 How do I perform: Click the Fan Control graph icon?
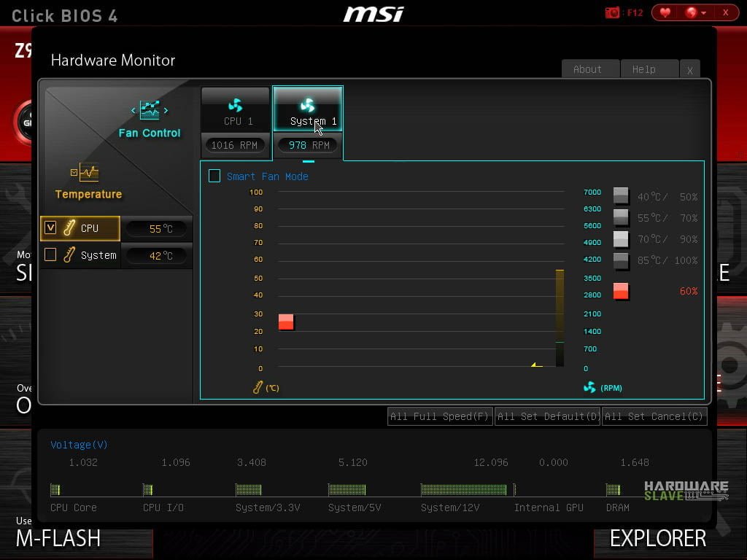[150, 111]
